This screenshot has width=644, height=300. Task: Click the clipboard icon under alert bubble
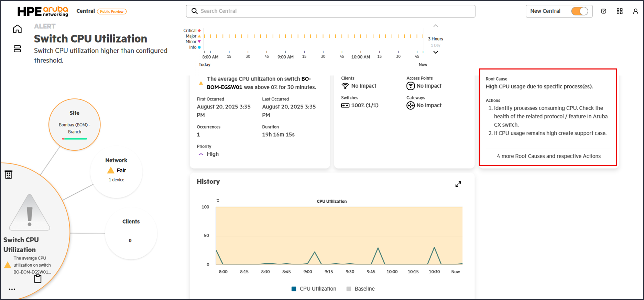(x=38, y=279)
